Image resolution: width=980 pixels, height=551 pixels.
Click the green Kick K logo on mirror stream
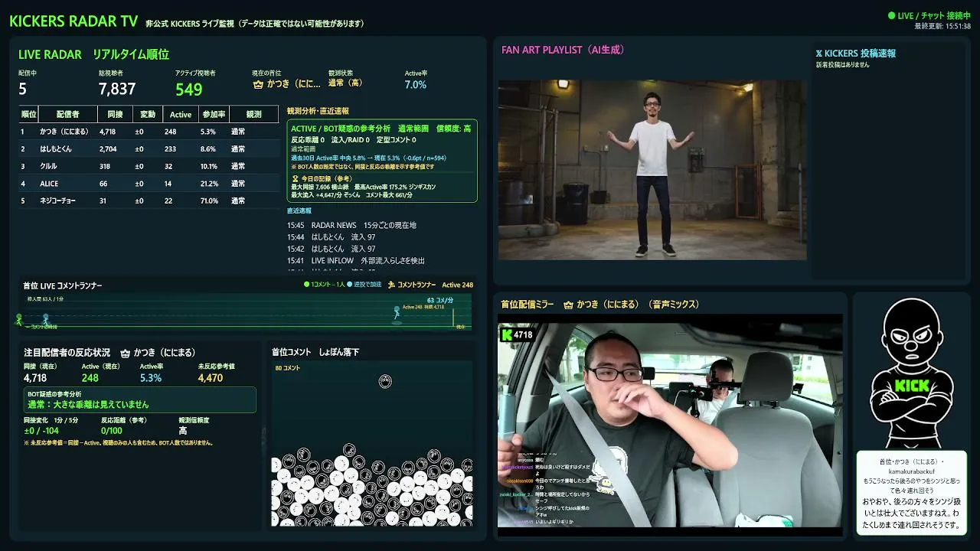pos(506,334)
